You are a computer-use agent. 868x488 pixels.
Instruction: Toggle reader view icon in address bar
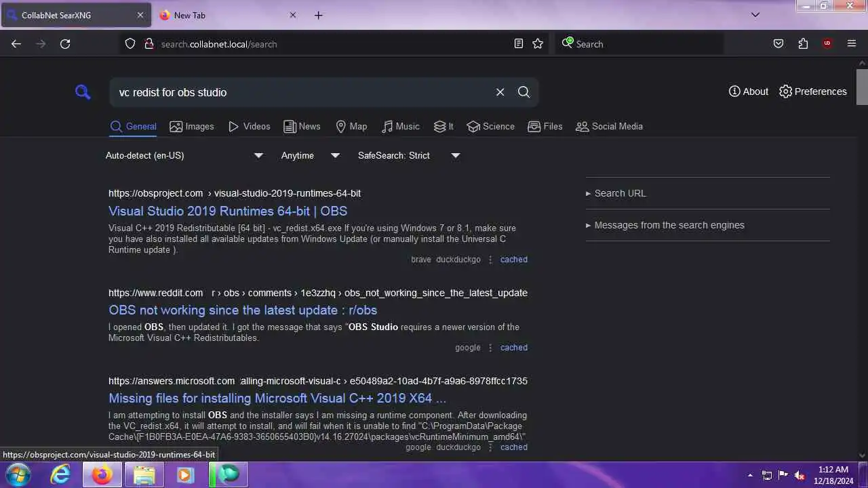(519, 44)
